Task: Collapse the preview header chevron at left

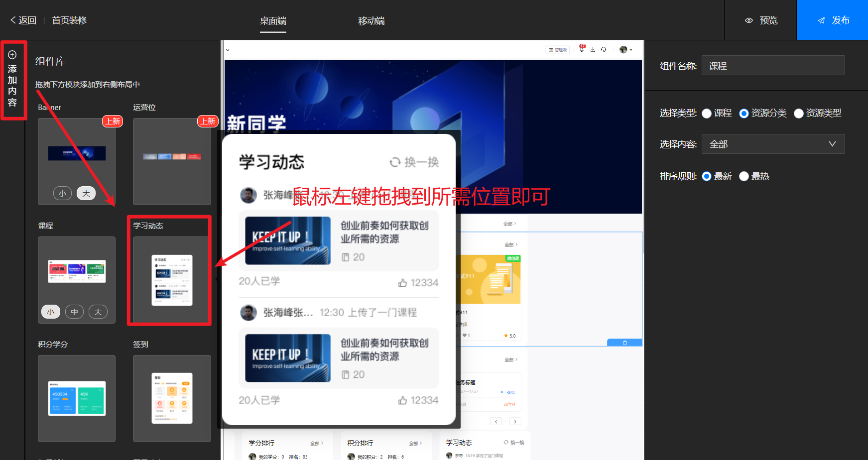Action: (228, 50)
